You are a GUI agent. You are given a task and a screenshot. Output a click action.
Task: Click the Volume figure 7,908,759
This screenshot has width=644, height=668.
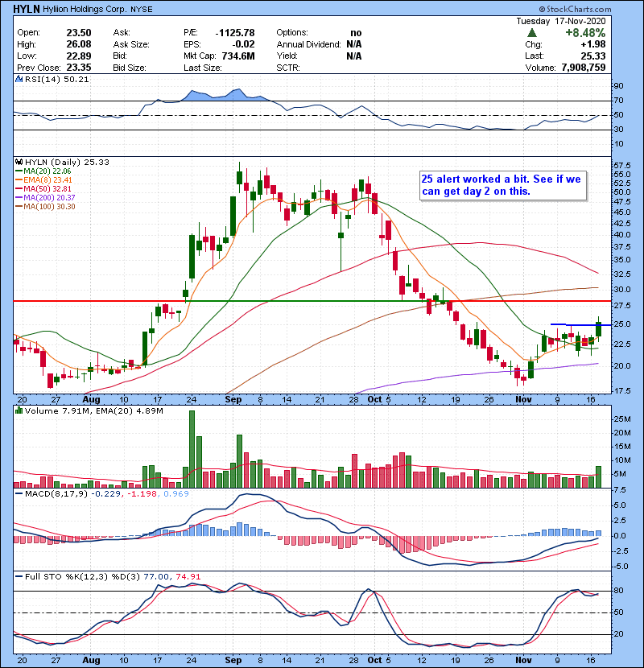(x=584, y=68)
